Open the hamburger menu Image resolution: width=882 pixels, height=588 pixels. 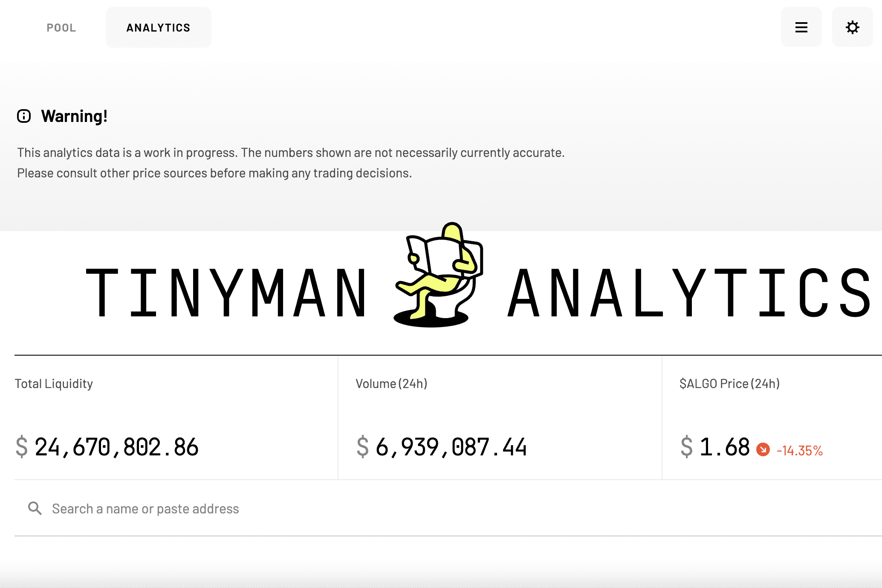(801, 27)
